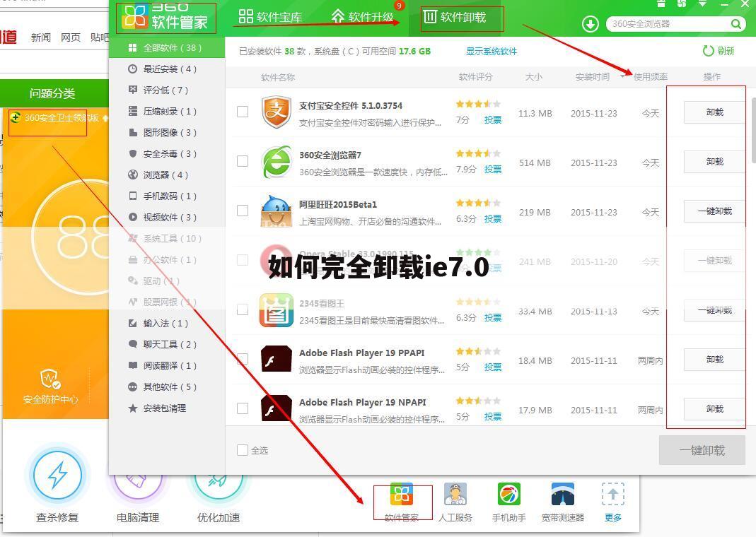
Task: Sort by the 大小 column header
Action: click(534, 76)
